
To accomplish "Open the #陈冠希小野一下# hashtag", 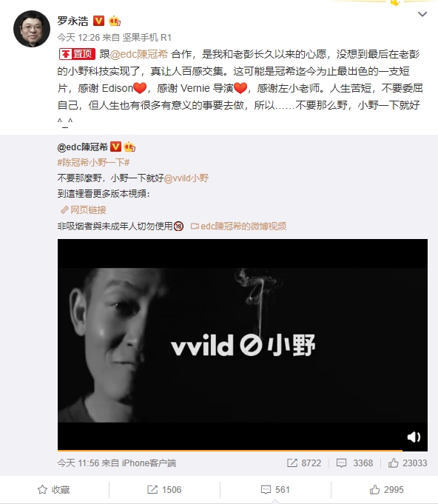I will click(x=93, y=163).
